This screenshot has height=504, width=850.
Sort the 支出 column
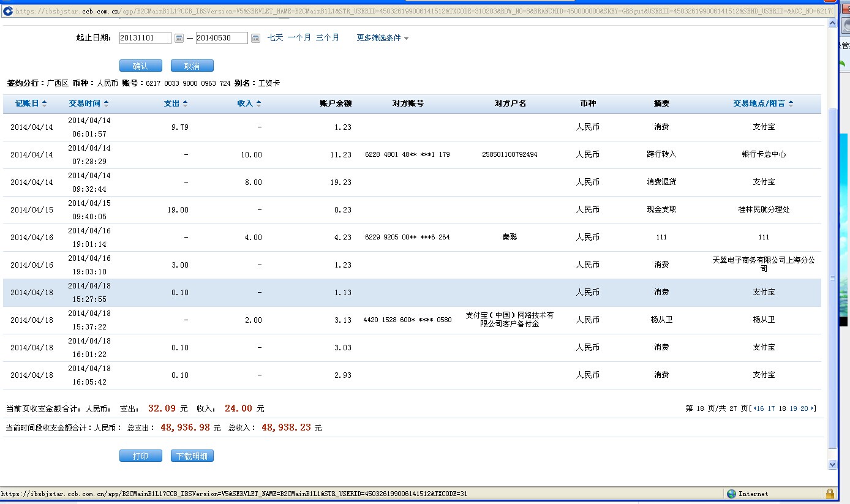point(175,103)
